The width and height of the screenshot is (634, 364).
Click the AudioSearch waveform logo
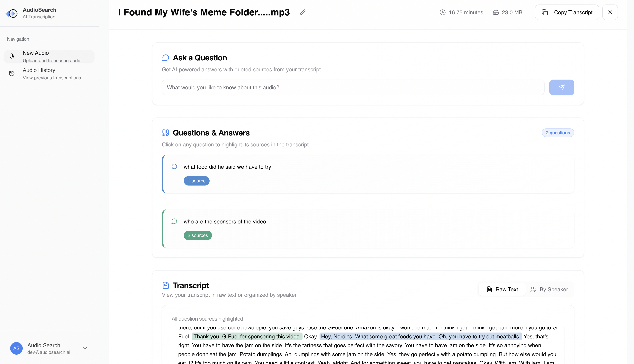tap(12, 13)
